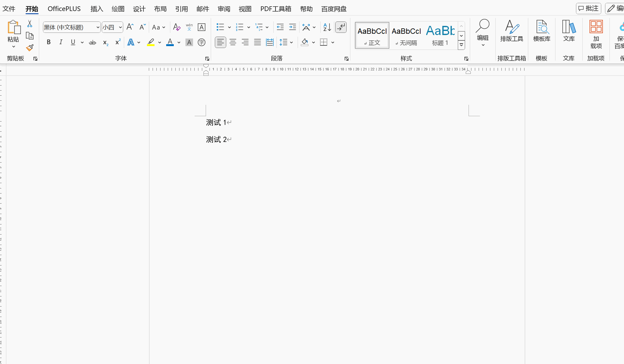Click the Subscript icon

coord(106,43)
